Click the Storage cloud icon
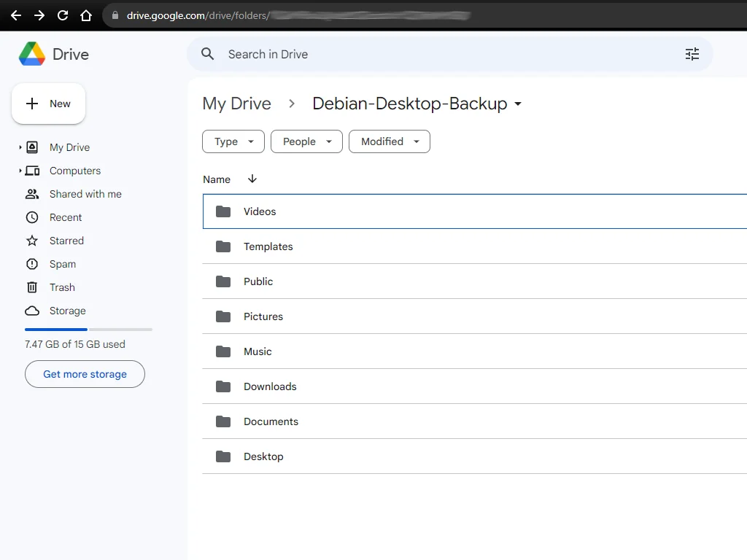747x560 pixels. [x=32, y=311]
